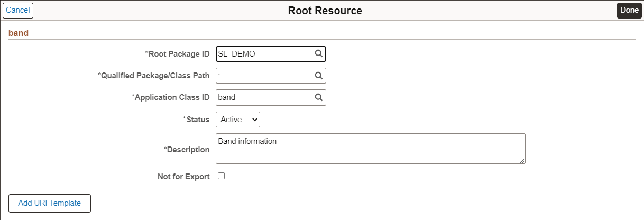Click inside the Band information description box

tap(370, 149)
